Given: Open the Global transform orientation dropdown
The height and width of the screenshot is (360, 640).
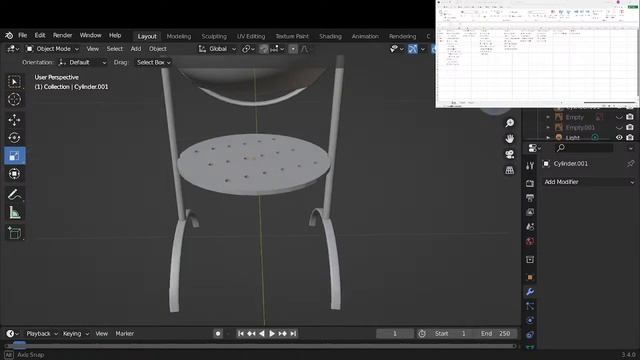Looking at the screenshot, I should pos(217,49).
